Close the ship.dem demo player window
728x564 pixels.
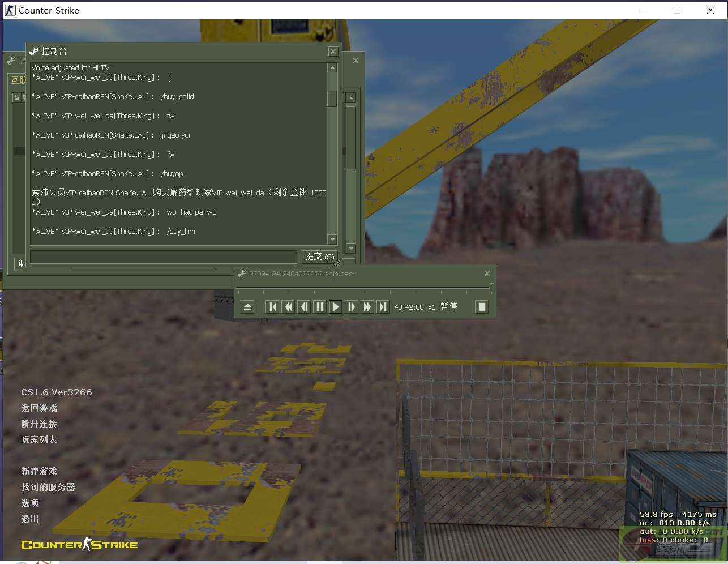tap(487, 274)
